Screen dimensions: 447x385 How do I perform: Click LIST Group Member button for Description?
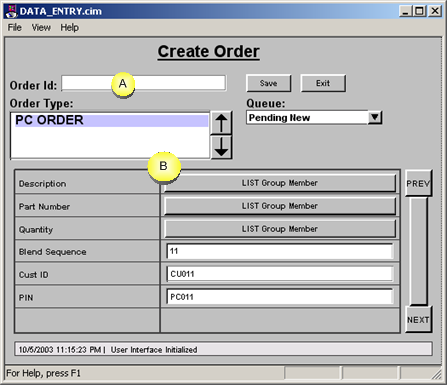[x=280, y=183]
